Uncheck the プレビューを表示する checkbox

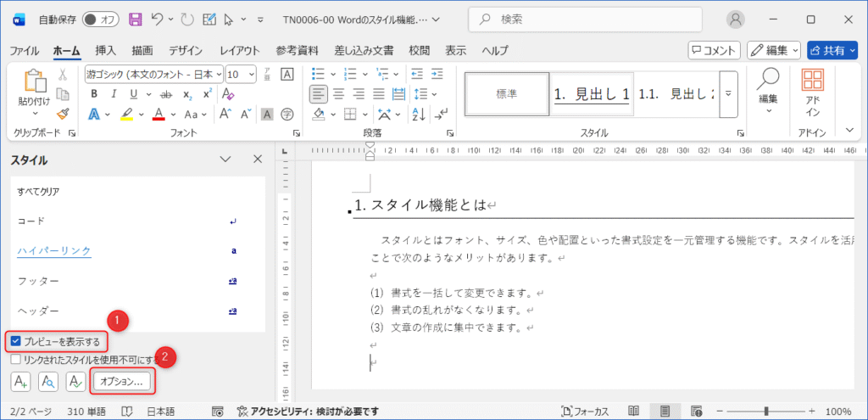16,341
